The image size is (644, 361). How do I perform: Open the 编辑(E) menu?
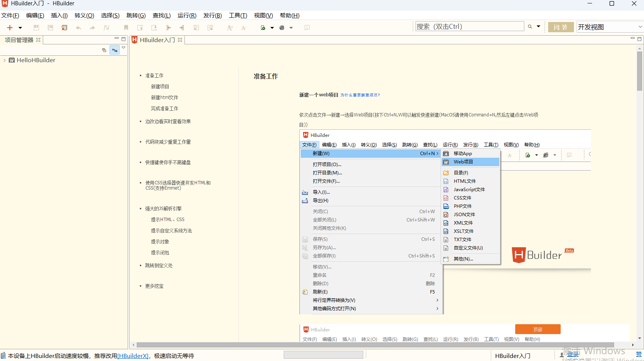pos(35,16)
